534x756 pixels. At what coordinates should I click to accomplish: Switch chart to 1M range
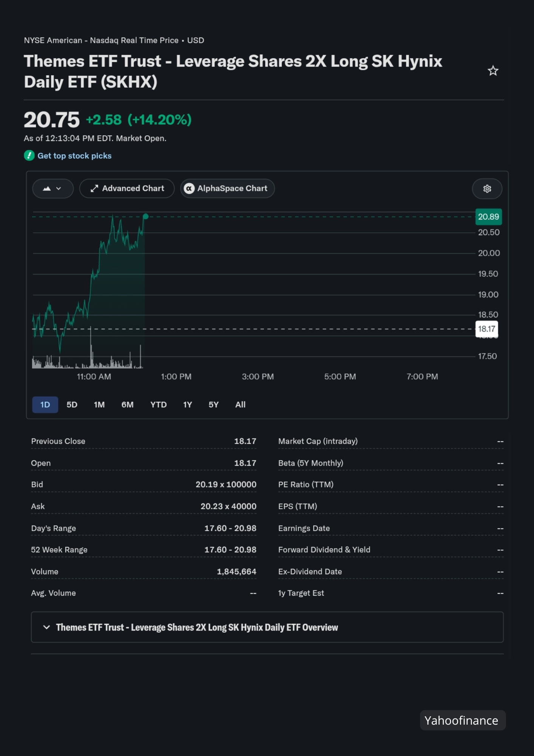click(x=99, y=404)
